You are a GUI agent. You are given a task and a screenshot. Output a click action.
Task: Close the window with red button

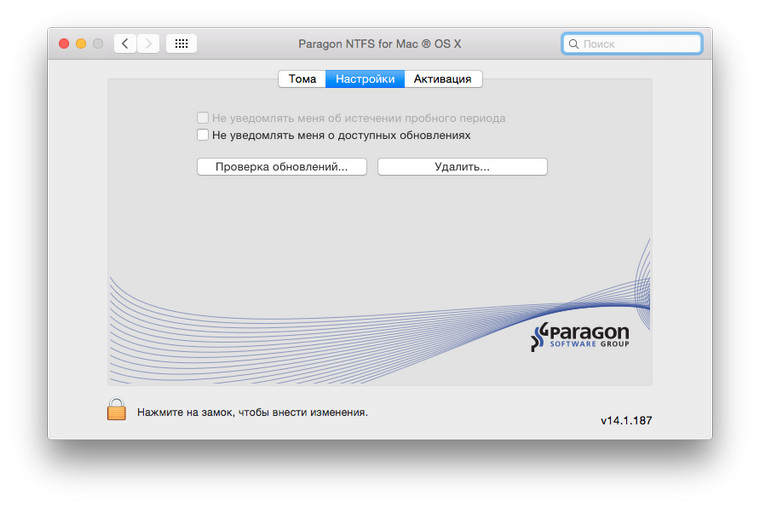click(64, 44)
